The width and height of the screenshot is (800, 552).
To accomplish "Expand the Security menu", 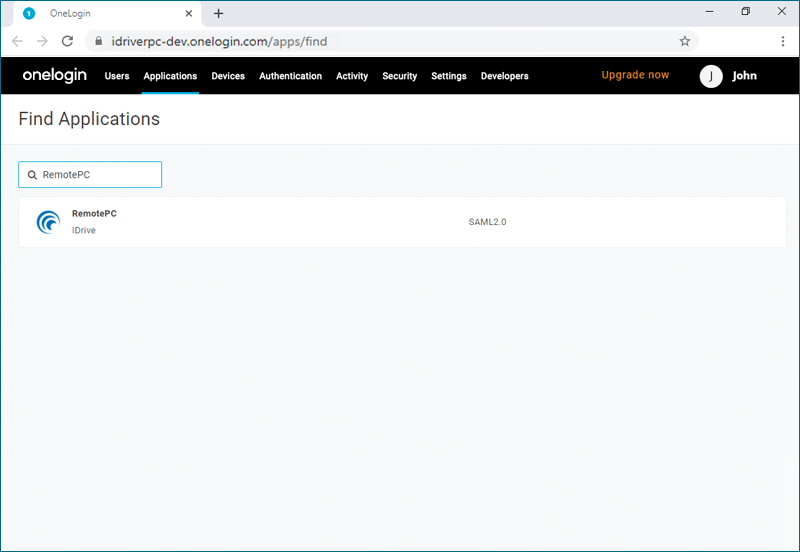I will tap(400, 76).
